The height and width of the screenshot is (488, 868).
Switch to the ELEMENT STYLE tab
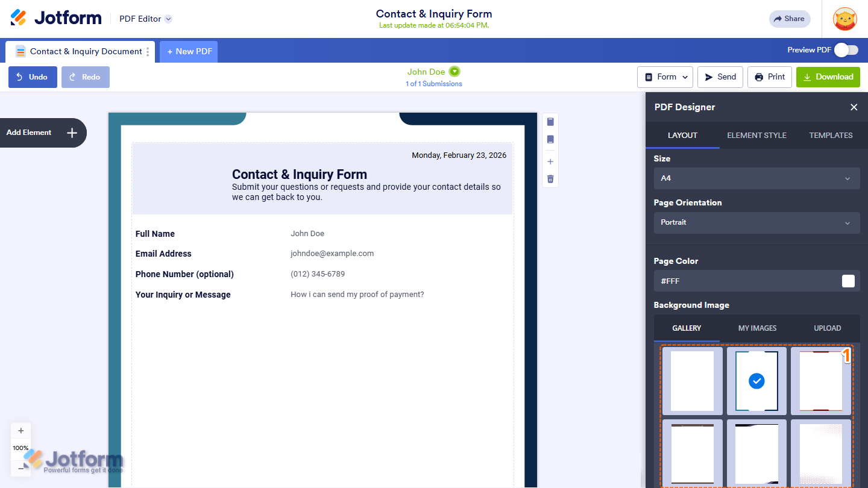point(756,135)
